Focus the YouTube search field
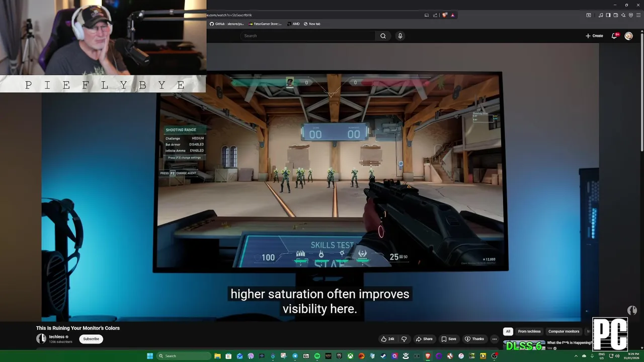The image size is (644, 362). click(308, 36)
